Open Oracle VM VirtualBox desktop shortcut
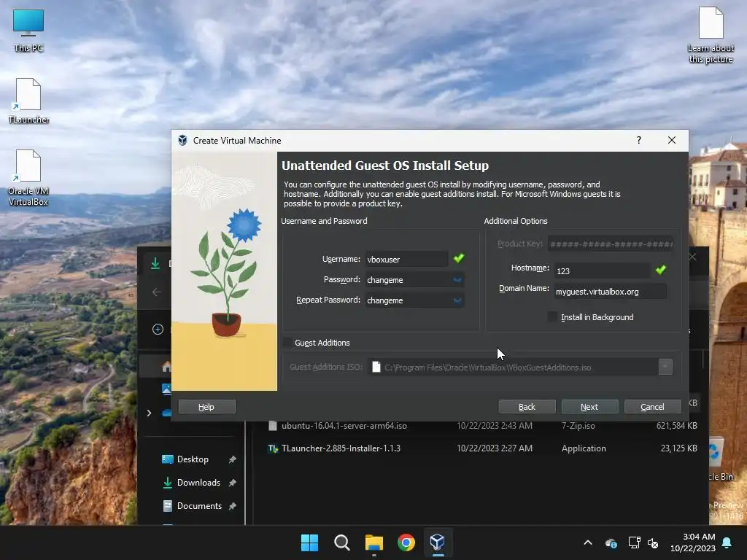Image resolution: width=747 pixels, height=560 pixels. [x=28, y=177]
